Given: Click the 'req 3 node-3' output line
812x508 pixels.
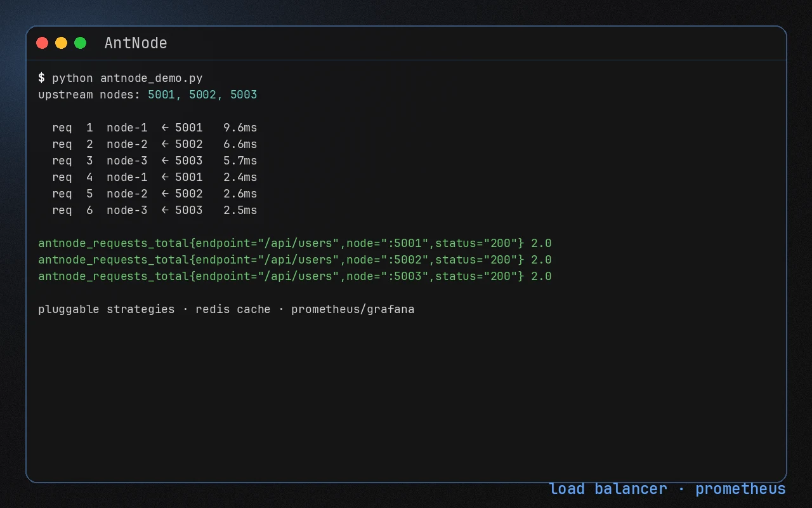Looking at the screenshot, I should (x=155, y=161).
